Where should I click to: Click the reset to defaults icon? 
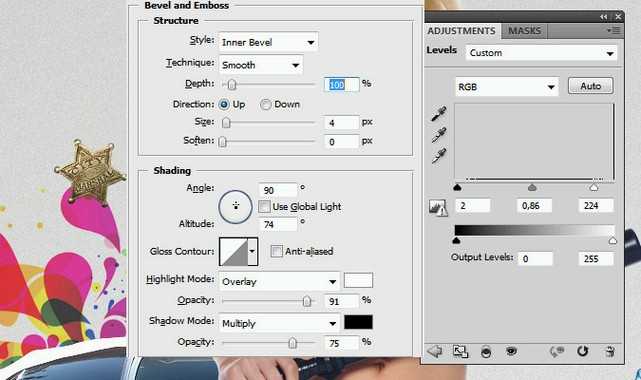(583, 351)
